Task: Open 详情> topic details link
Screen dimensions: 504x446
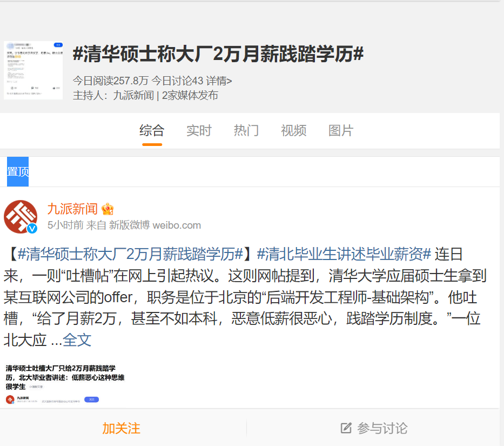Action: click(219, 81)
